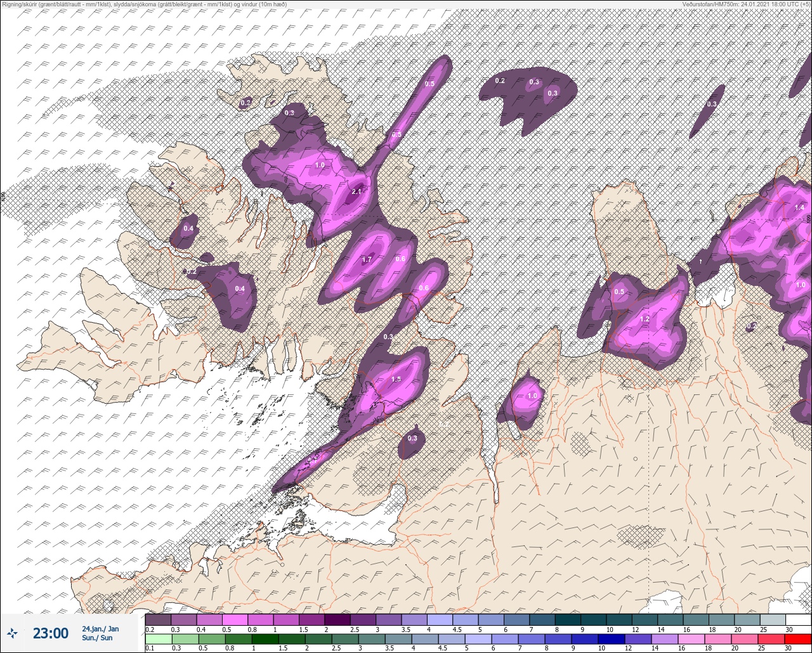This screenshot has width=812, height=653.
Task: Click the '24.jan./ Jan' date text
Action: (x=100, y=629)
